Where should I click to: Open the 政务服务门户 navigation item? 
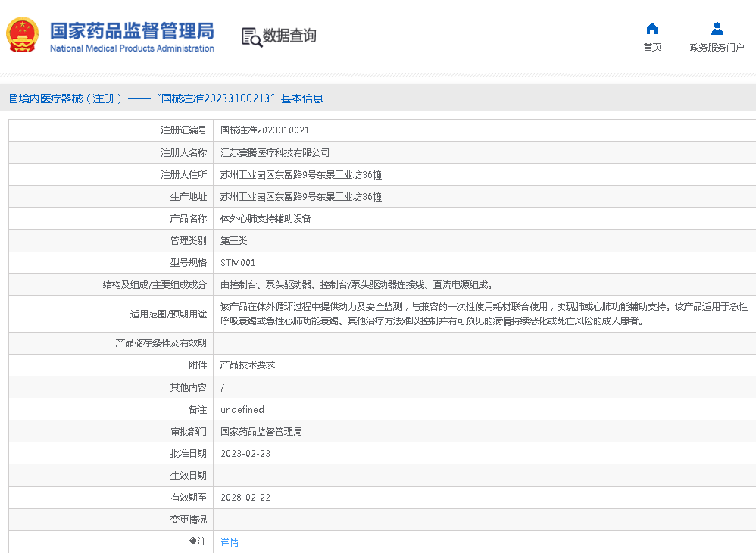[x=717, y=47]
